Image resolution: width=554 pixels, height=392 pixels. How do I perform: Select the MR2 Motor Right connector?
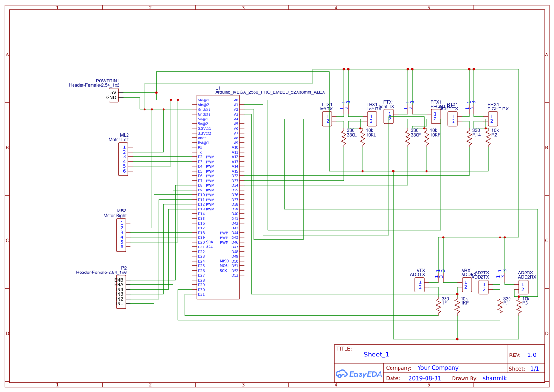pyautogui.click(x=121, y=235)
